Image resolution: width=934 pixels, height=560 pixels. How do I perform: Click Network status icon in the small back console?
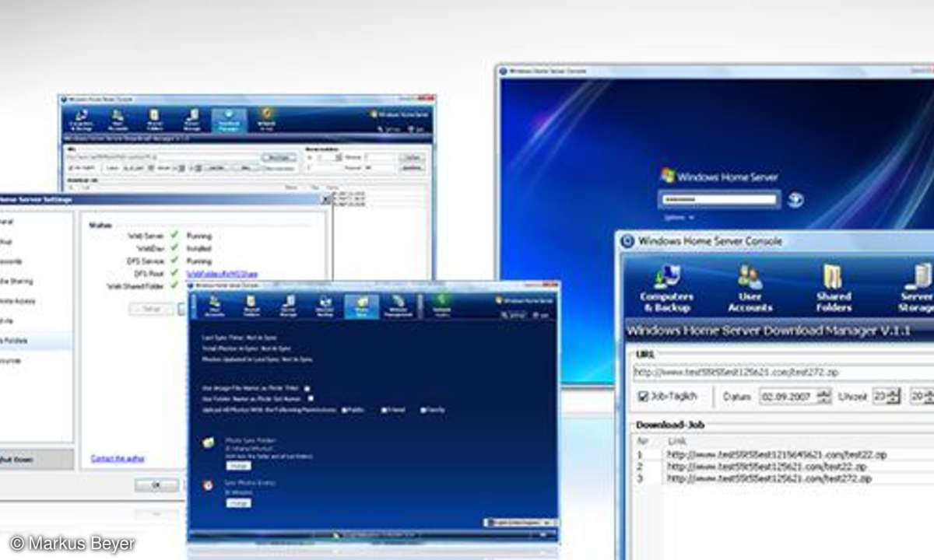coord(266,120)
